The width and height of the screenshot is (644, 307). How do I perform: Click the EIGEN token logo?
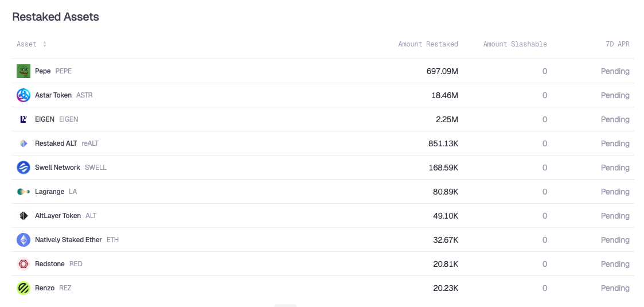tap(24, 119)
